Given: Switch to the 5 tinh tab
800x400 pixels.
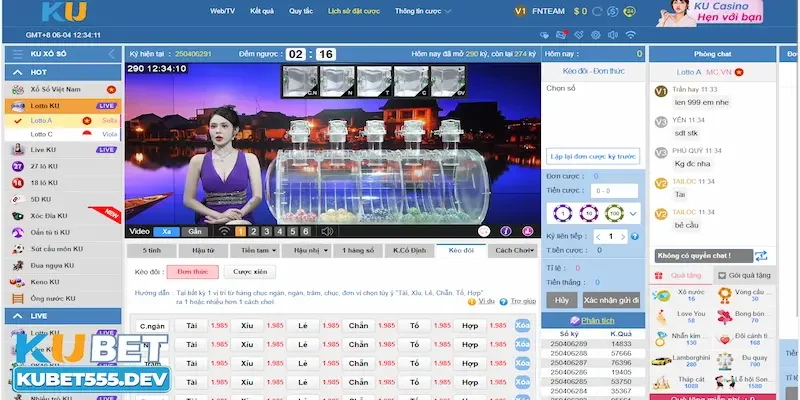Looking at the screenshot, I should coord(152,251).
